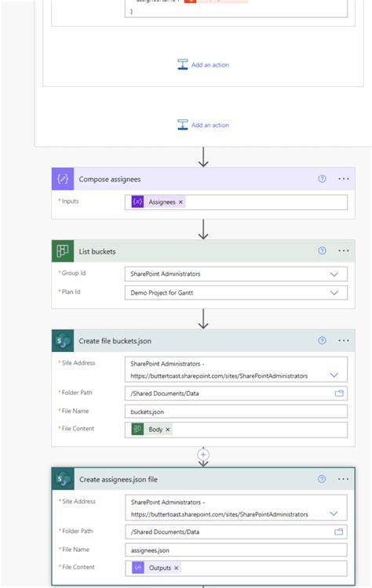372x588 pixels.
Task: Click the Inputs field in Compose assignees
Action: pyautogui.click(x=236, y=202)
